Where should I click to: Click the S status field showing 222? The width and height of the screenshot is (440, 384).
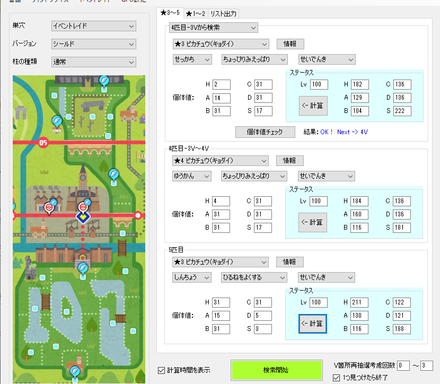pyautogui.click(x=402, y=111)
